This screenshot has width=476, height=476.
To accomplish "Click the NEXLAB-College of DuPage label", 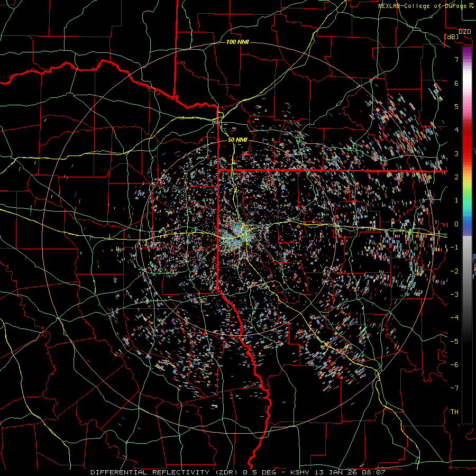I will [422, 6].
